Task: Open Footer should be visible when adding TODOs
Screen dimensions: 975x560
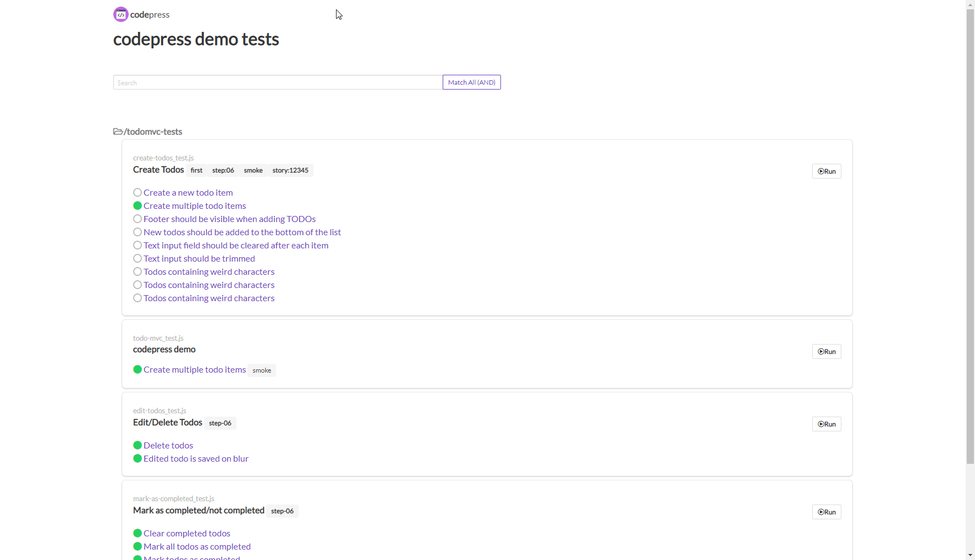Action: [x=229, y=219]
